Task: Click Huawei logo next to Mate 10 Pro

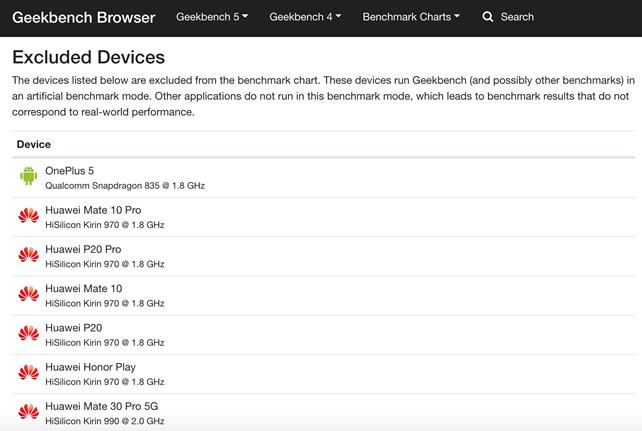Action: [x=28, y=216]
